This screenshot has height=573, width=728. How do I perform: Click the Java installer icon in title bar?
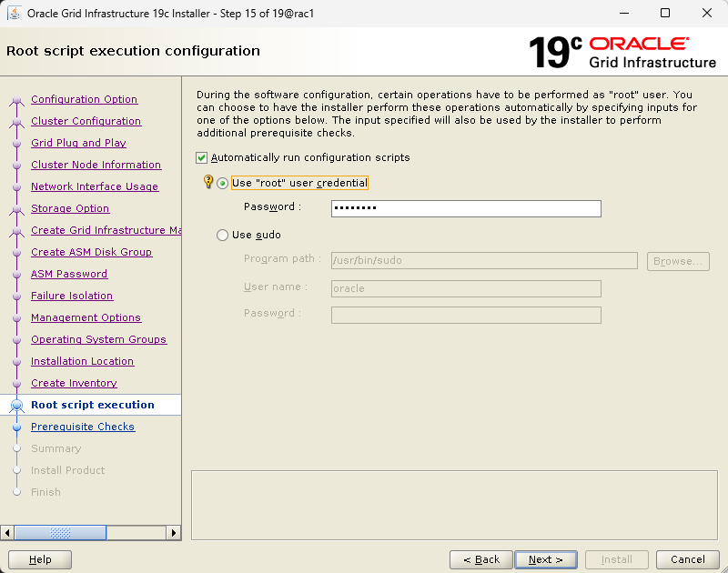tap(14, 13)
